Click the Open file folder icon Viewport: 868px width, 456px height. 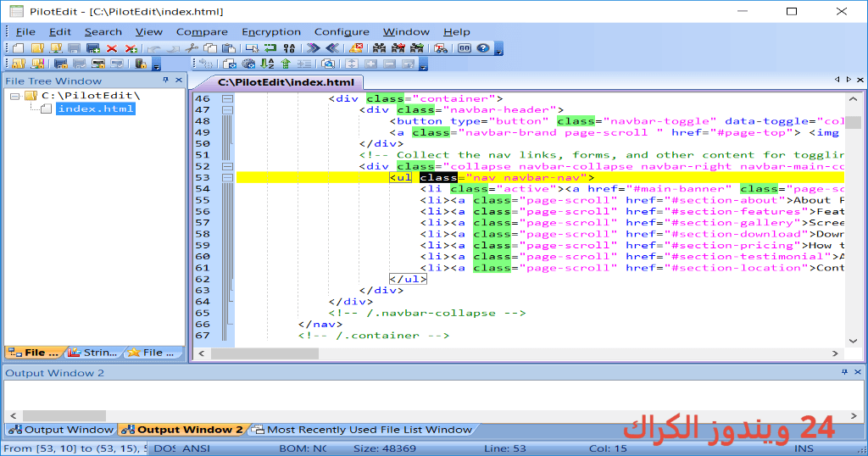tap(37, 48)
